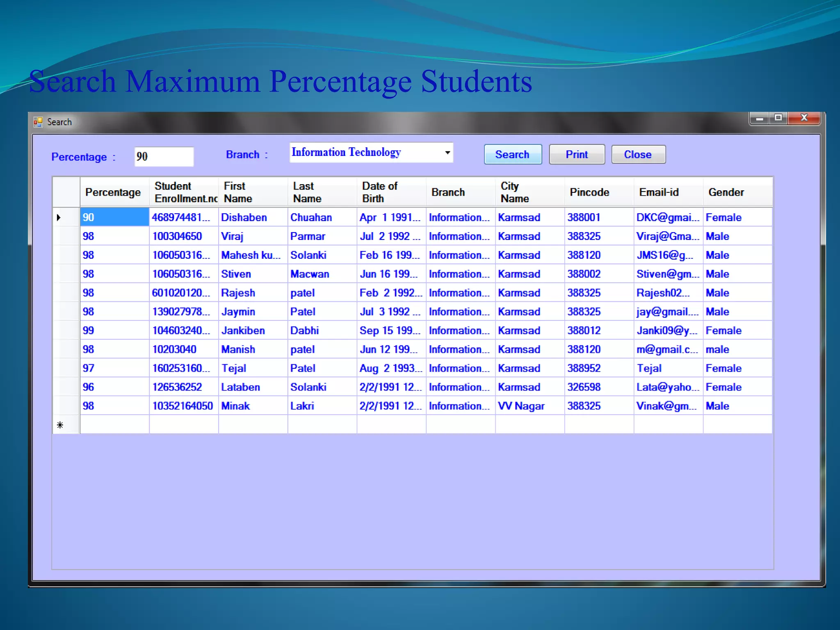This screenshot has height=630, width=840.
Task: Click enrollment cell 10352164050
Action: (x=184, y=406)
